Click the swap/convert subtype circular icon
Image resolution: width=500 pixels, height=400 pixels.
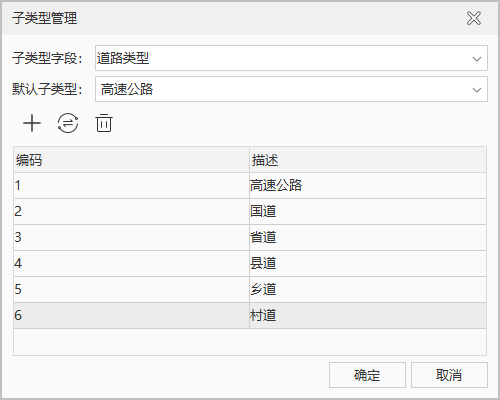[68, 123]
